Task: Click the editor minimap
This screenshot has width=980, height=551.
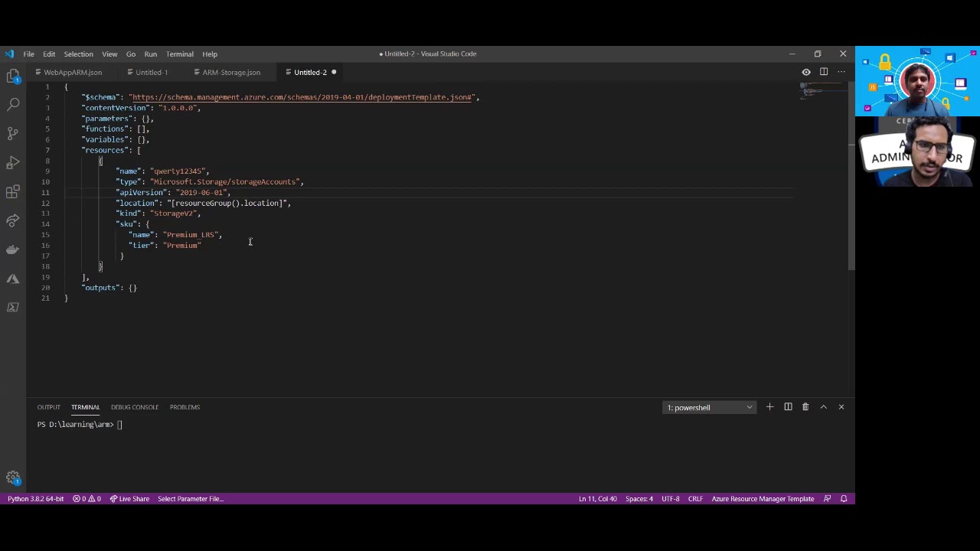Action: pos(821,91)
